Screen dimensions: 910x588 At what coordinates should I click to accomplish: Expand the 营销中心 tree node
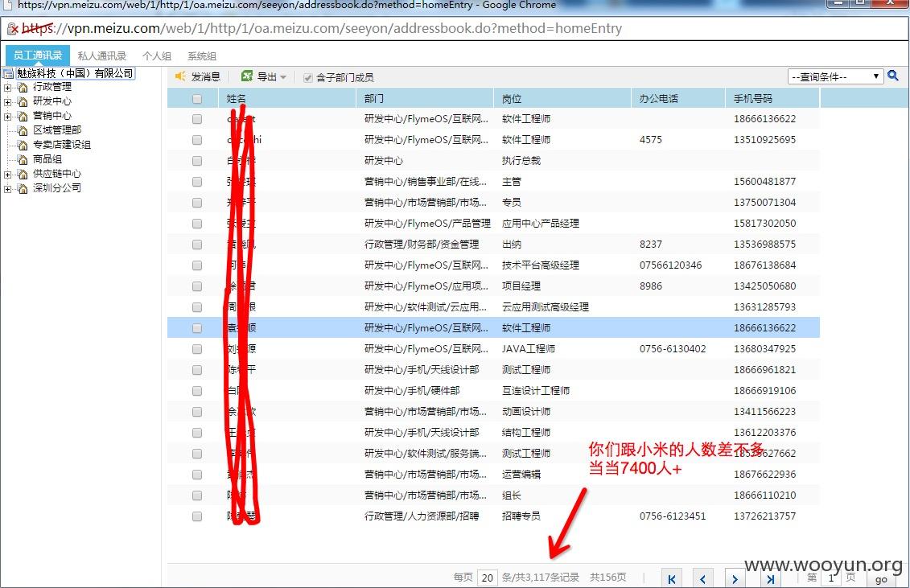7,117
